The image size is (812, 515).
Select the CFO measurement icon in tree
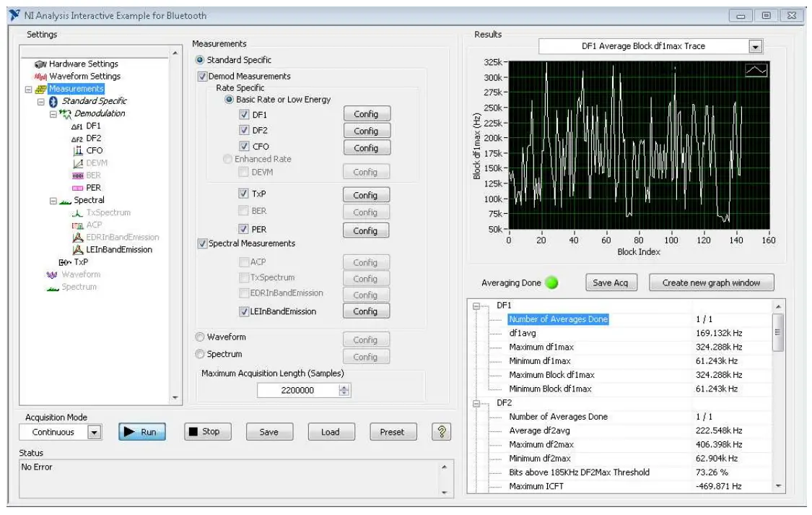pos(77,150)
